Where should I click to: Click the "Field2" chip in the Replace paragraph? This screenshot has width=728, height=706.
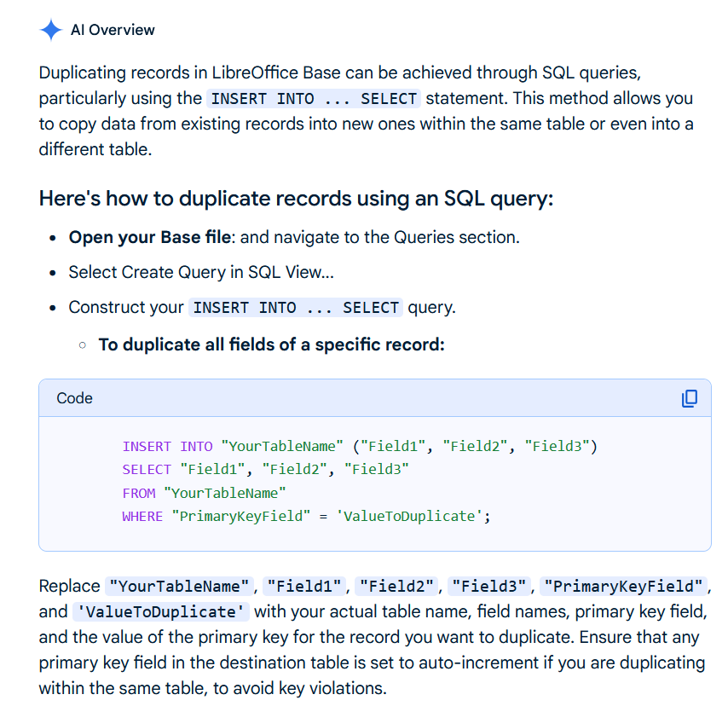click(x=400, y=586)
